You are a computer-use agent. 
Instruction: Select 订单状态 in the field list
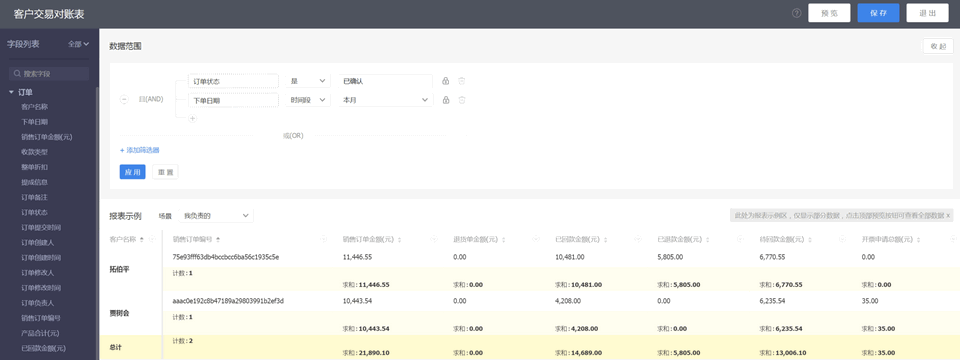click(34, 212)
